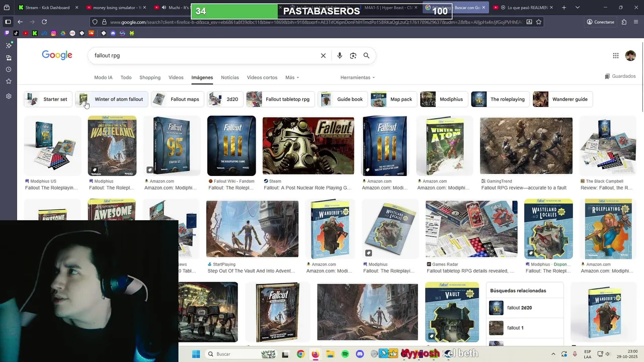This screenshot has width=644, height=362.
Task: Open Fallout Wiki Fandom image result
Action: click(231, 146)
